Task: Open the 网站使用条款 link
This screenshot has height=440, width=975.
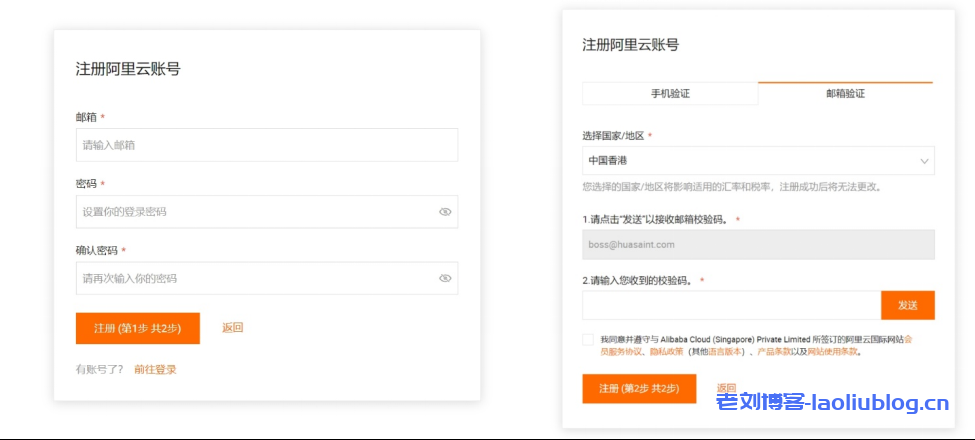Action: click(834, 352)
